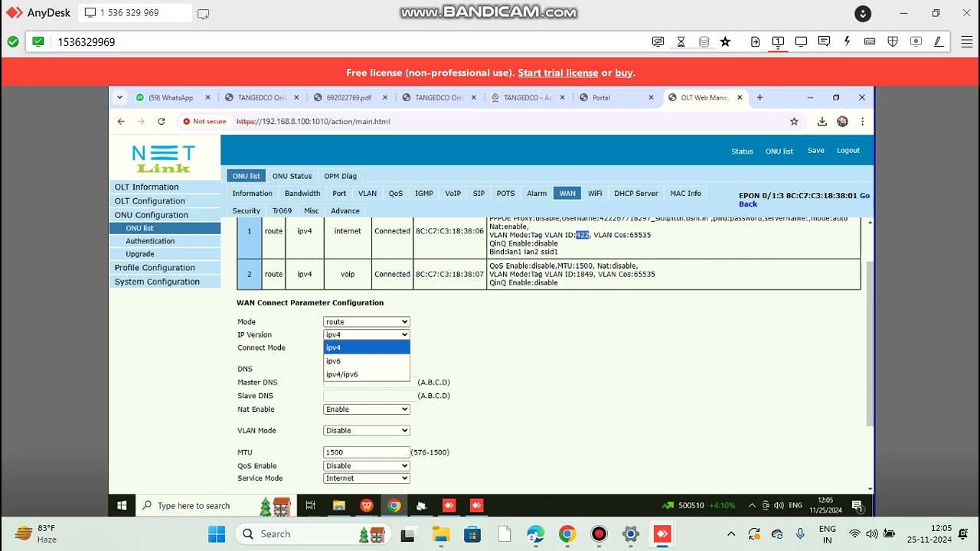Choose ipv4/ipv6 option in list
Viewport: 980px width, 551px height.
pos(367,374)
